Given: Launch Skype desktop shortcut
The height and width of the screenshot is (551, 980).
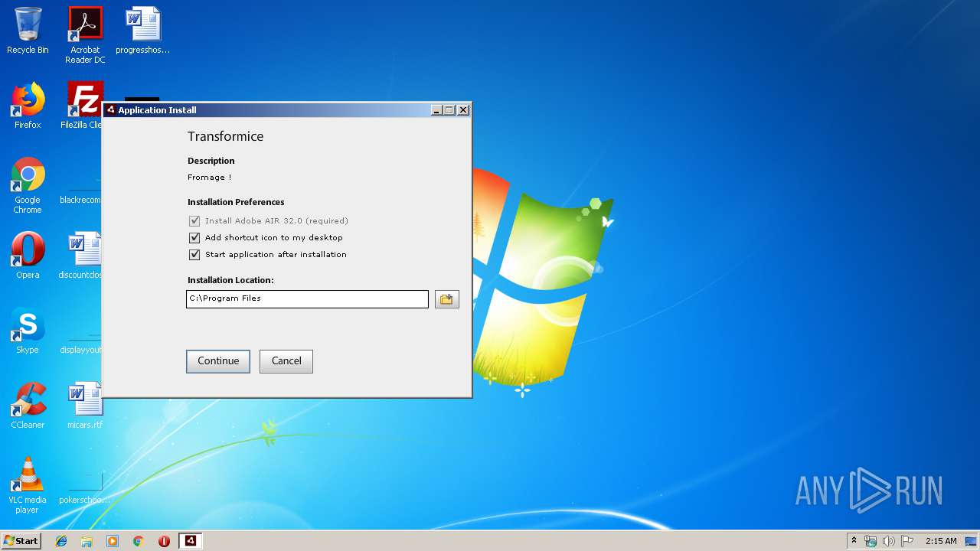Looking at the screenshot, I should [x=28, y=331].
